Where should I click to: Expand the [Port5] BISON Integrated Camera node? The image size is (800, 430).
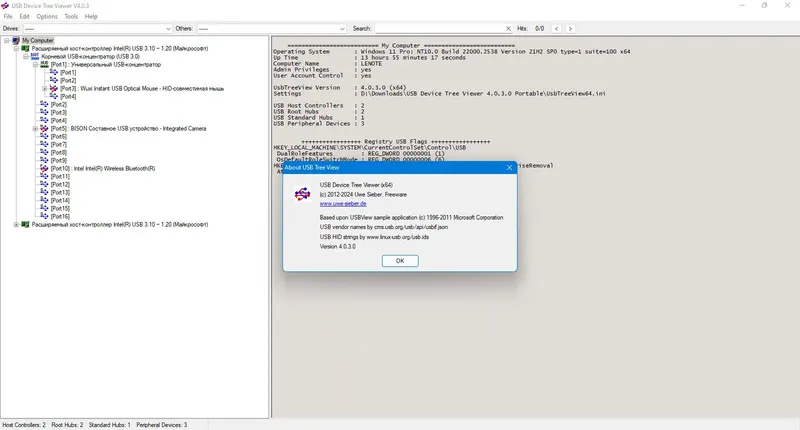pyautogui.click(x=35, y=129)
